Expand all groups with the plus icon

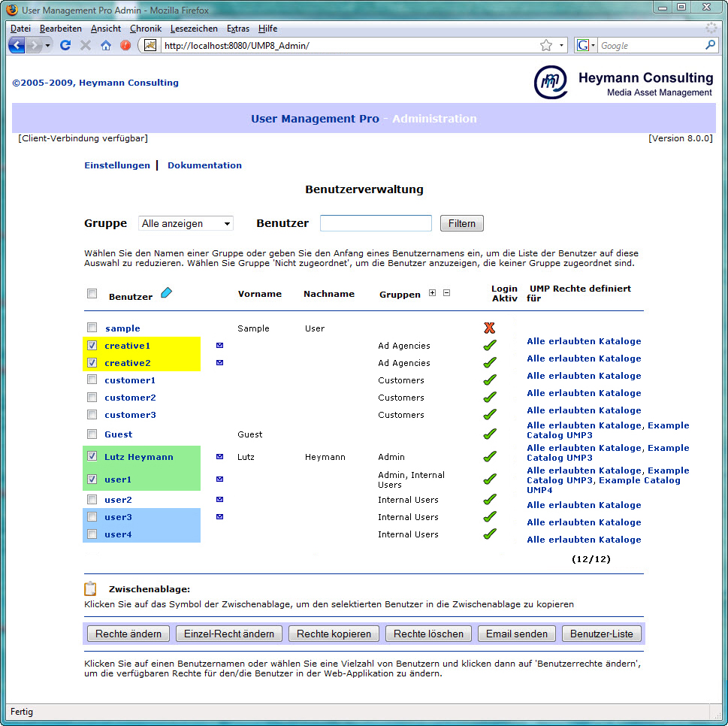click(x=432, y=292)
